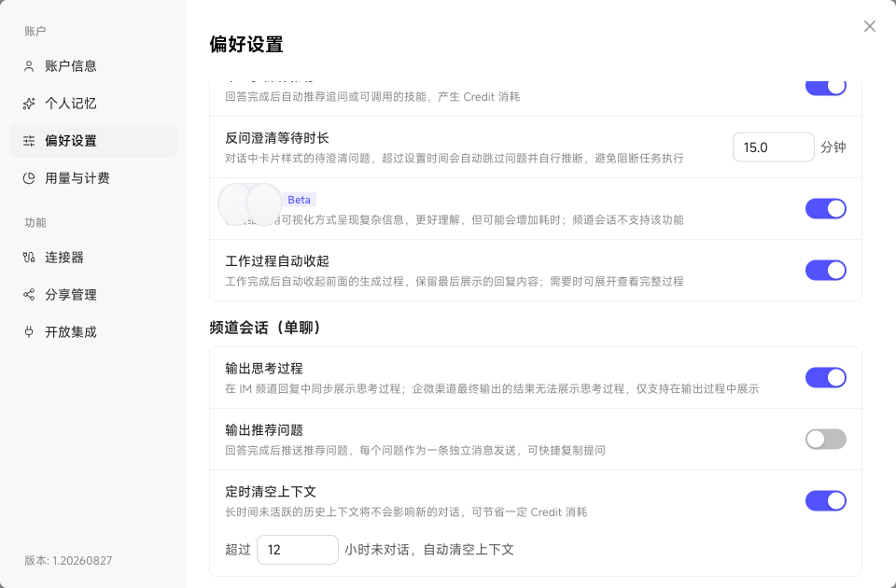Click the 输出思考过程 label

[x=264, y=369]
